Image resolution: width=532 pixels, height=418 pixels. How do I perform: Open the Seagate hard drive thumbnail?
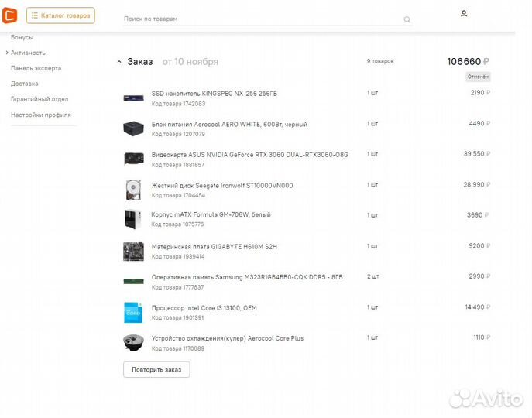pos(133,190)
